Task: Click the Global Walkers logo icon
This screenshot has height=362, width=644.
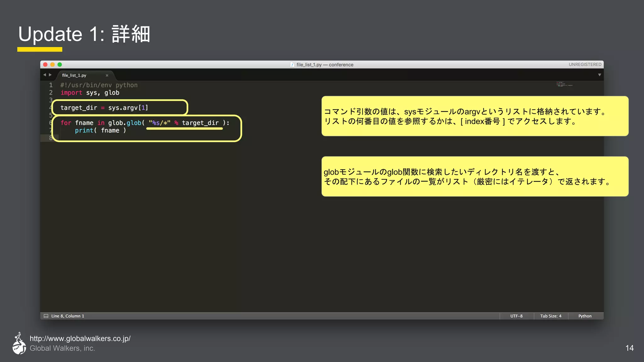Action: [19, 343]
